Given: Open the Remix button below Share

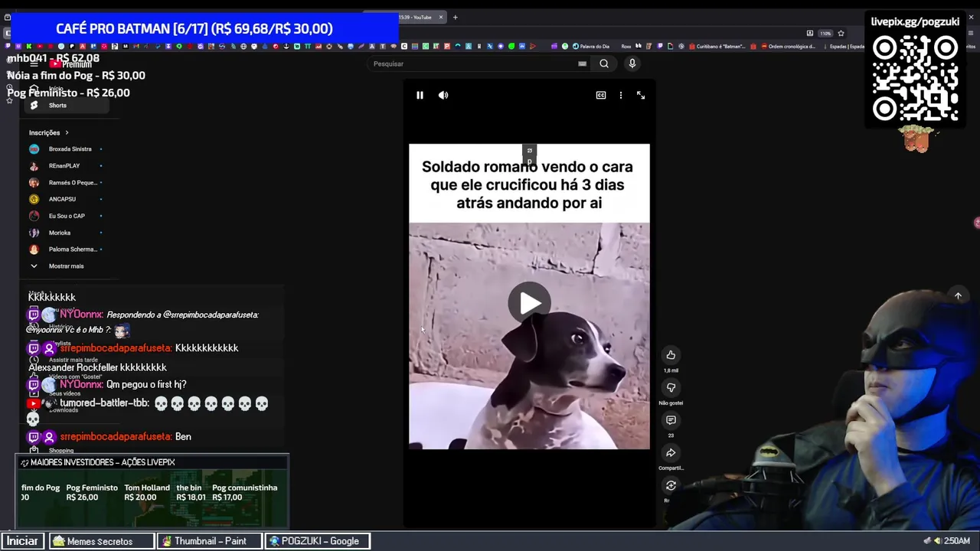Looking at the screenshot, I should (671, 485).
